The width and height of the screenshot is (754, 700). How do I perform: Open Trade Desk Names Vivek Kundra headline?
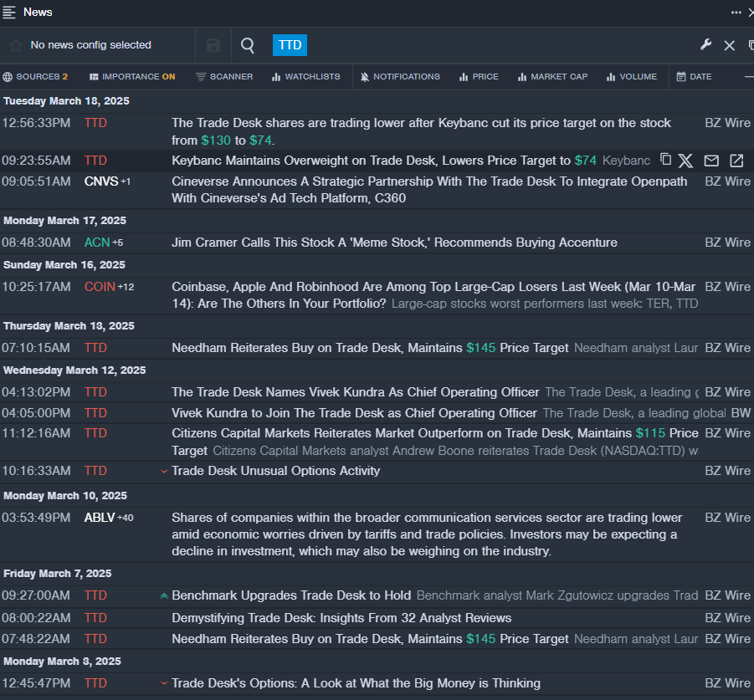click(356, 392)
